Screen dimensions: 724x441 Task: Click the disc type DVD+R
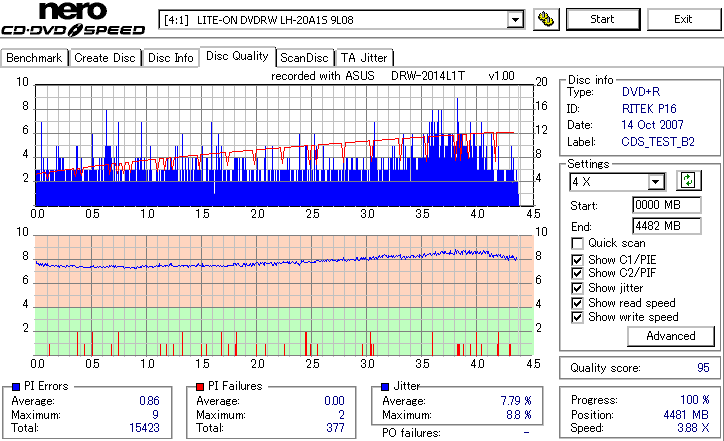point(641,92)
